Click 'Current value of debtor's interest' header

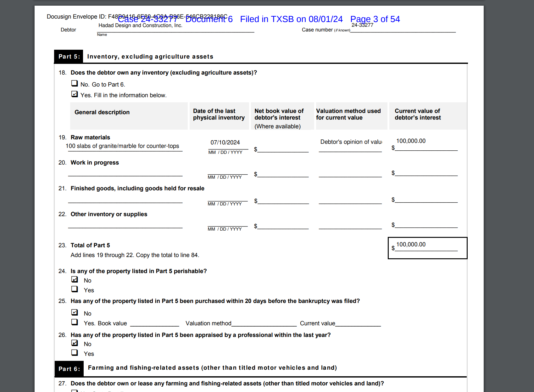[418, 114]
